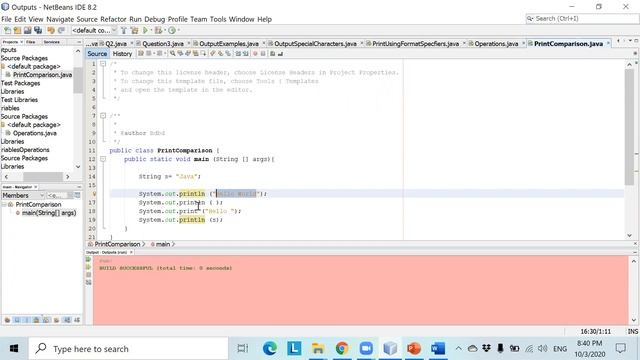Click the Source view button
This screenshot has width=640, height=360.
pos(97,53)
